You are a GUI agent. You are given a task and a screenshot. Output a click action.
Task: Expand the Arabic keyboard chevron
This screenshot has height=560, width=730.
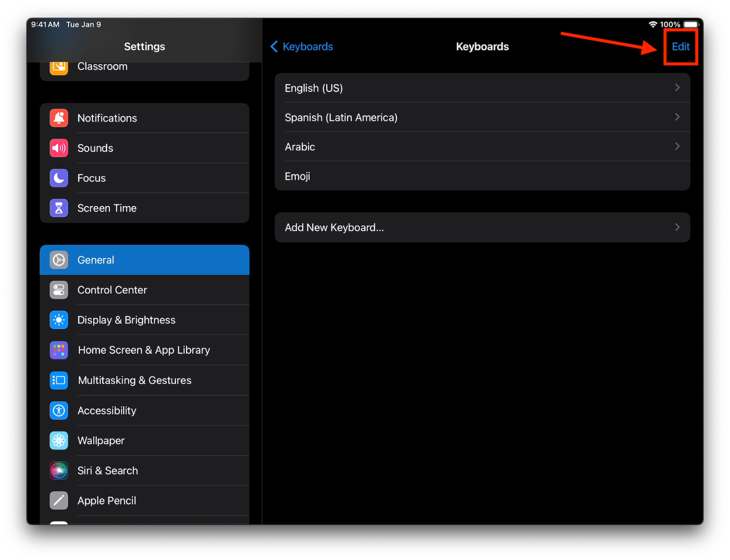tap(677, 146)
